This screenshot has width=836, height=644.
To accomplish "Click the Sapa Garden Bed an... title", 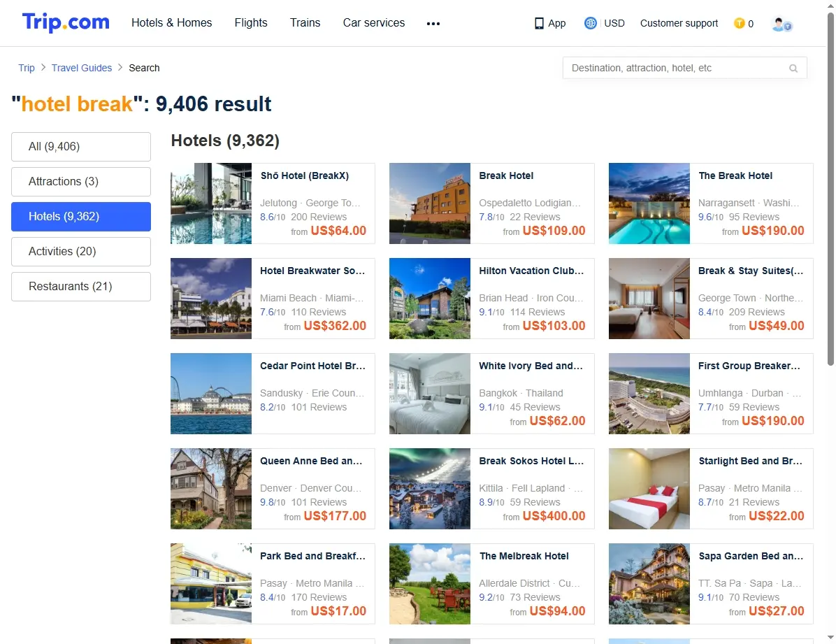I will point(751,556).
